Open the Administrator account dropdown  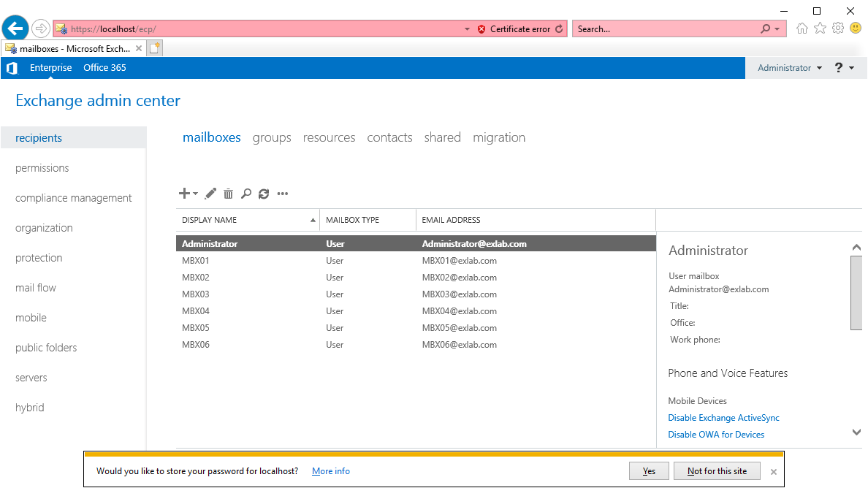[789, 67]
